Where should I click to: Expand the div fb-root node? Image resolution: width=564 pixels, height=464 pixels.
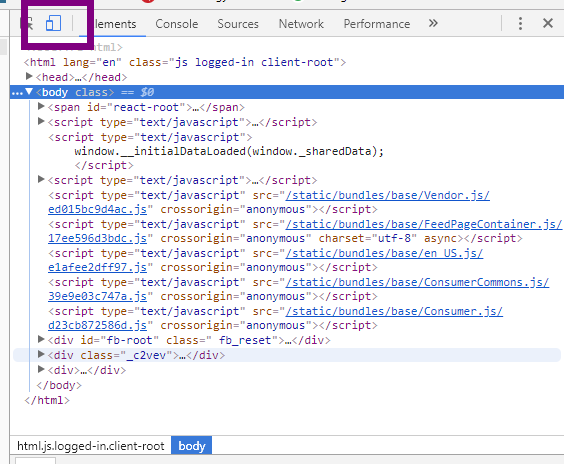(41, 339)
